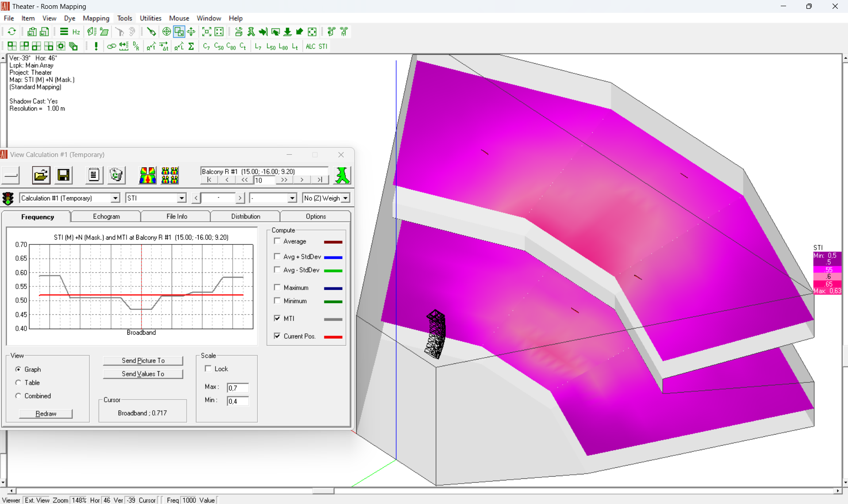Open the traffic light calculation control

point(8,198)
